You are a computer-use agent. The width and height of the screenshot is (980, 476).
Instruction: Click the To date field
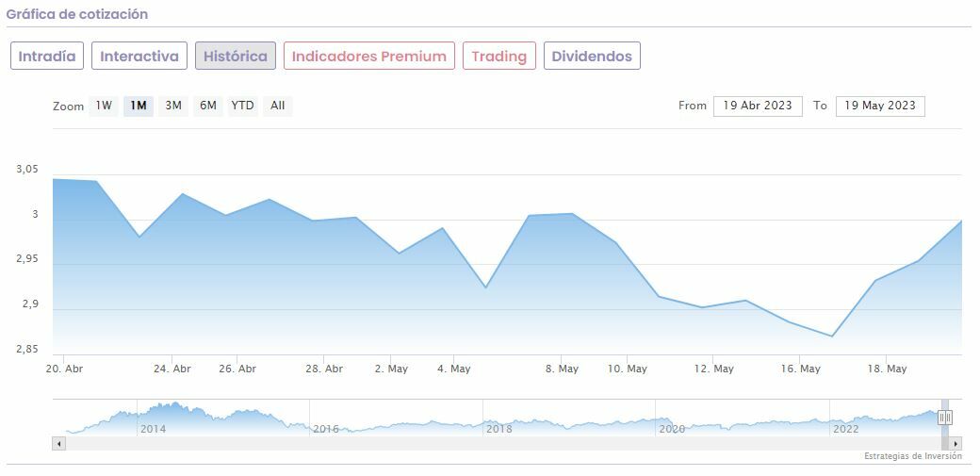(x=880, y=106)
